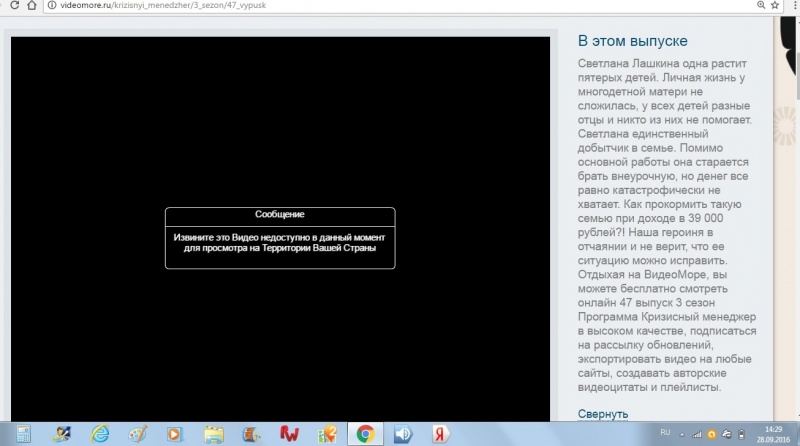
Task: Open Windows Media Player taskbar icon
Action: (175, 434)
